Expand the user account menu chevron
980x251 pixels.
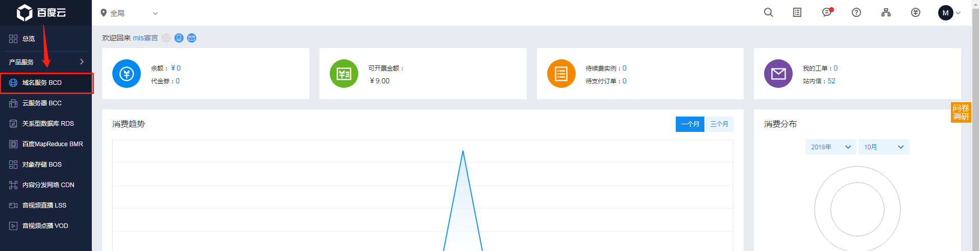click(958, 13)
